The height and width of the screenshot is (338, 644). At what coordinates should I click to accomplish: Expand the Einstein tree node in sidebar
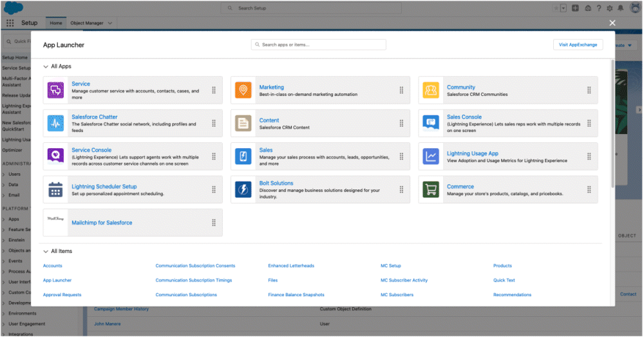pyautogui.click(x=4, y=240)
